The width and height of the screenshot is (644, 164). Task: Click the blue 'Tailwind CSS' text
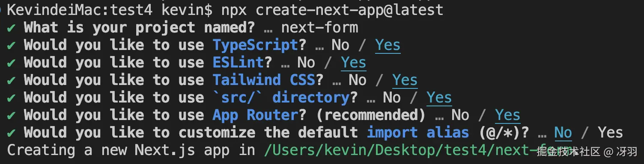(264, 80)
